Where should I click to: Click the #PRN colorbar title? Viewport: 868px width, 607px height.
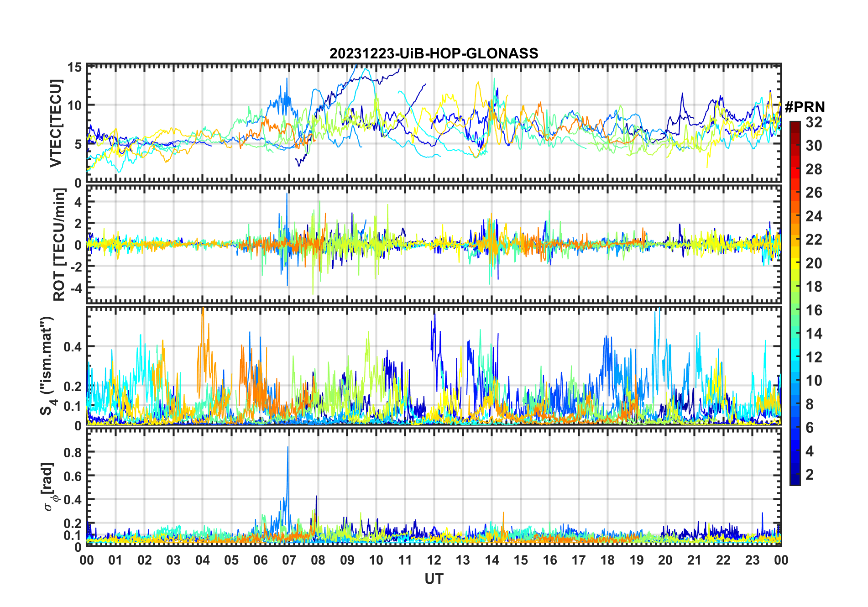point(805,107)
